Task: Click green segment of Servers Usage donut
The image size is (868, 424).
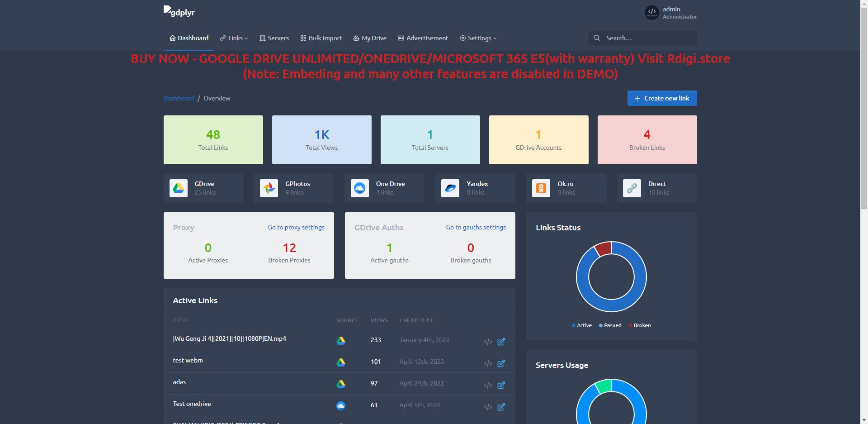Action: (x=604, y=386)
